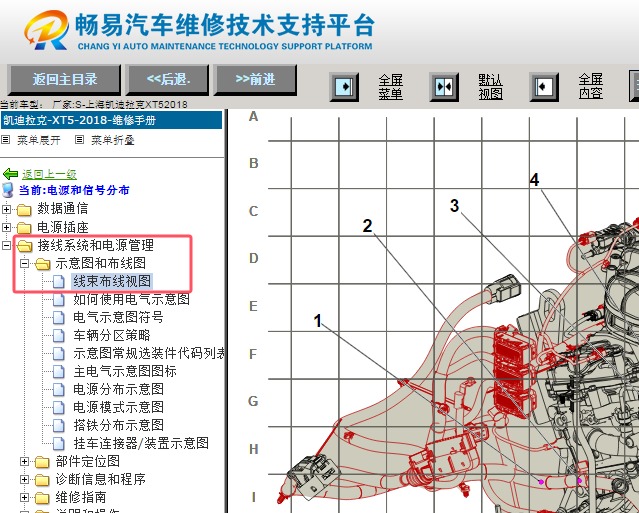Click callout number 1 on the diagram
This screenshot has width=639, height=513.
click(318, 321)
